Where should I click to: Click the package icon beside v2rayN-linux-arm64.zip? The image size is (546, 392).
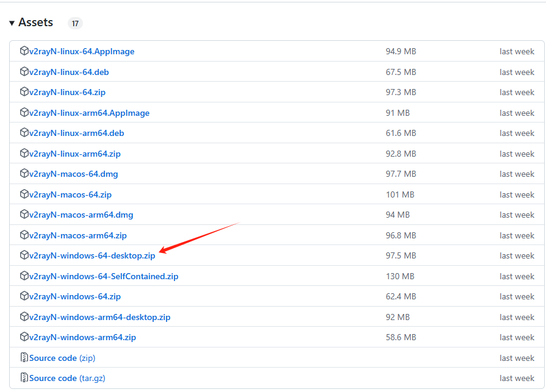[24, 153]
